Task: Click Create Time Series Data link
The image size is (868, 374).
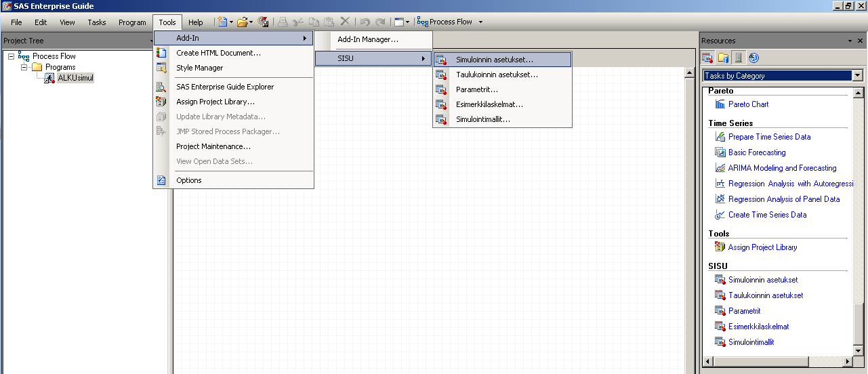Action: click(767, 215)
